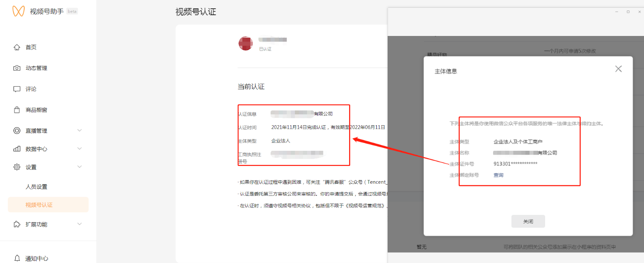Click the 扩展功能 puzzle piece icon

coord(17,224)
